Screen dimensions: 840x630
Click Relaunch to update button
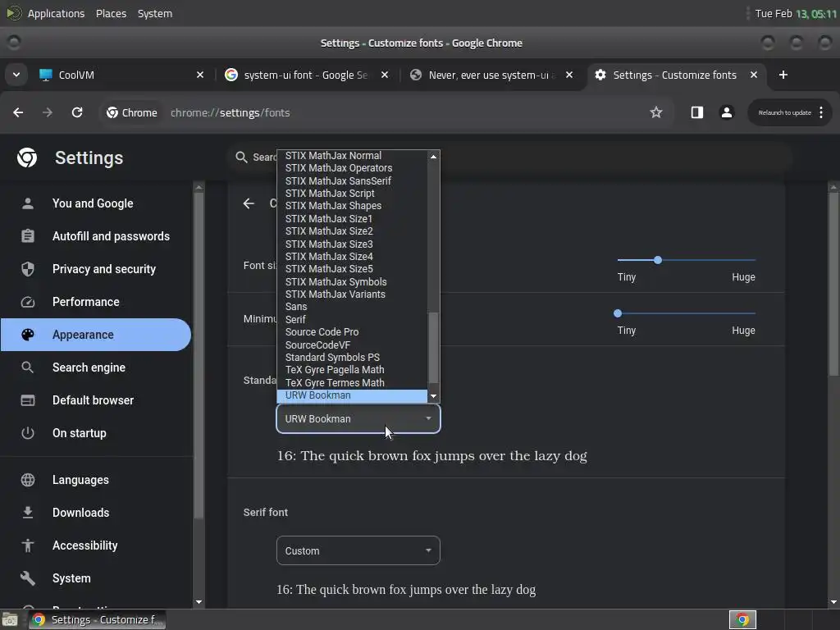pyautogui.click(x=784, y=112)
